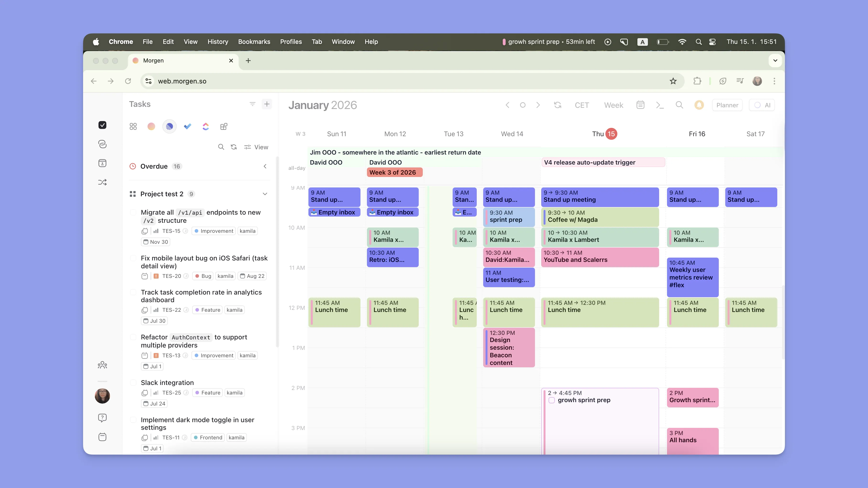Select the Thu 15 day header
Viewport: 868px width, 488px height.
tap(604, 134)
